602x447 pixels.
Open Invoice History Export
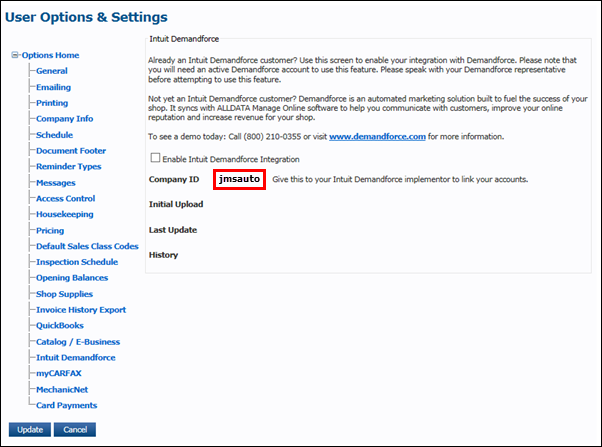pos(81,310)
